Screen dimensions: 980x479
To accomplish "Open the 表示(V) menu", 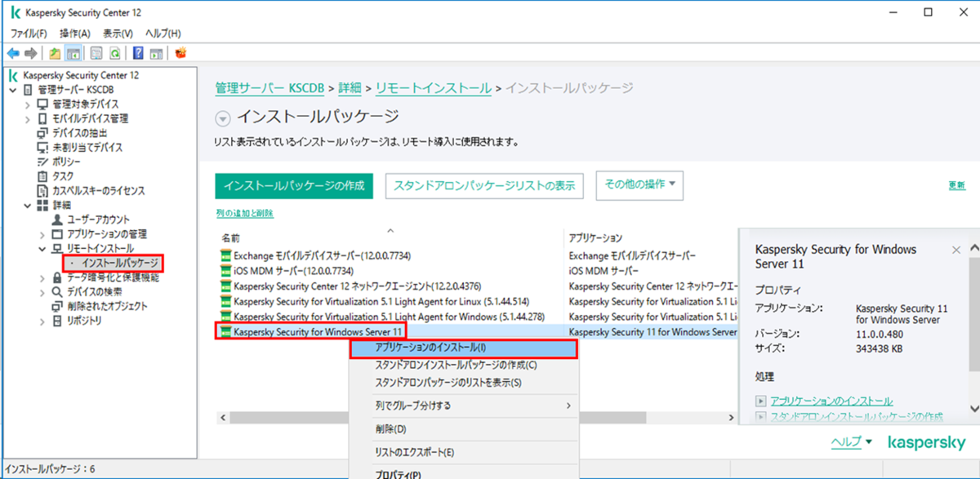I will coord(118,33).
